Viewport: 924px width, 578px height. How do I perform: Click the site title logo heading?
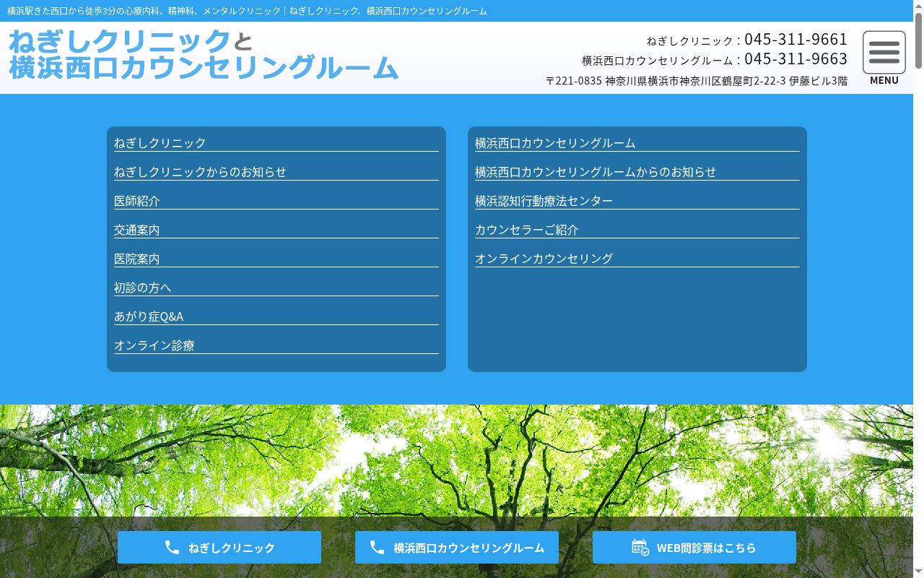pyautogui.click(x=204, y=54)
